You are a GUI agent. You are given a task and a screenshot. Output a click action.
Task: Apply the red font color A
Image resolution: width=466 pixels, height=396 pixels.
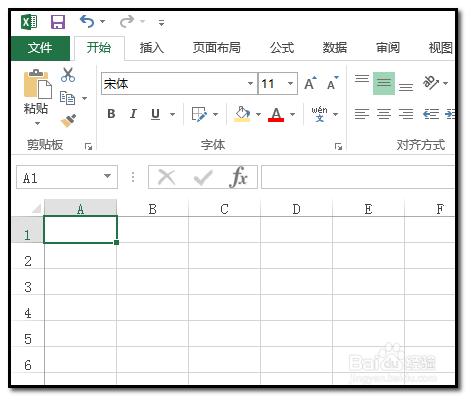276,114
